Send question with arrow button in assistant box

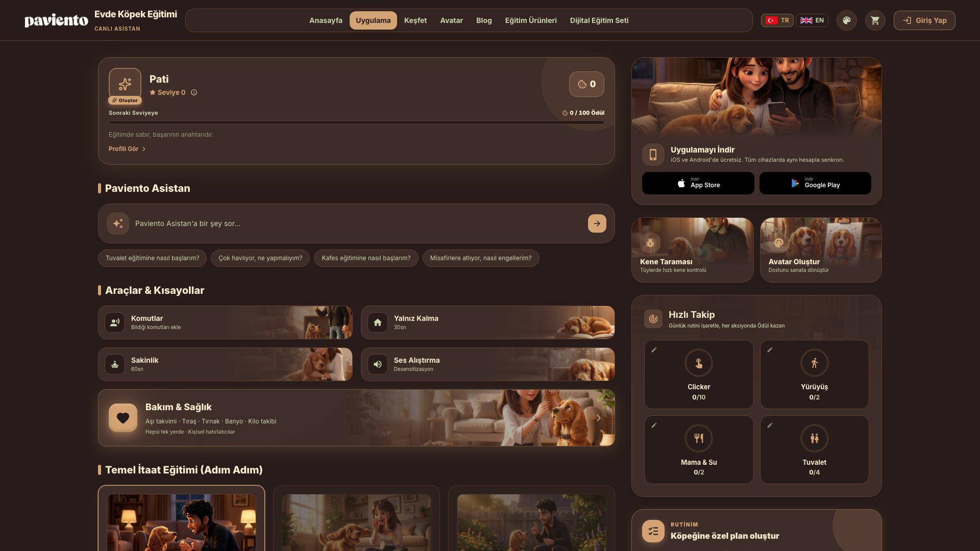[x=597, y=223]
